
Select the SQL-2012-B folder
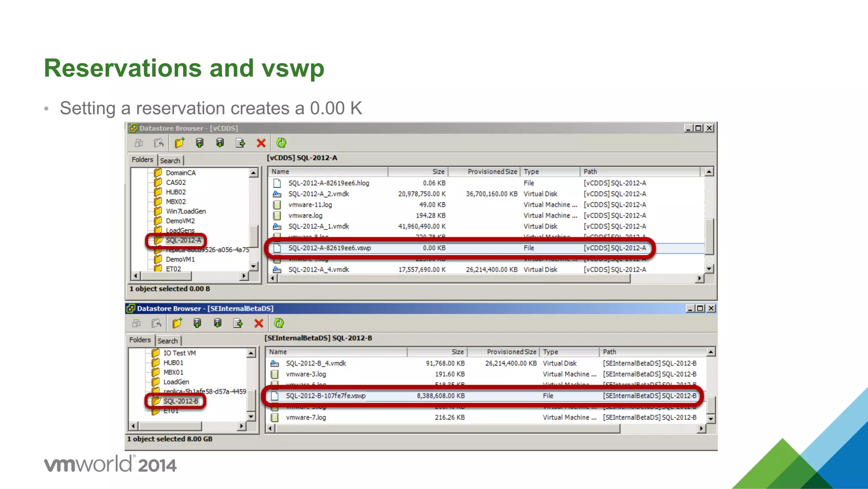pos(181,401)
